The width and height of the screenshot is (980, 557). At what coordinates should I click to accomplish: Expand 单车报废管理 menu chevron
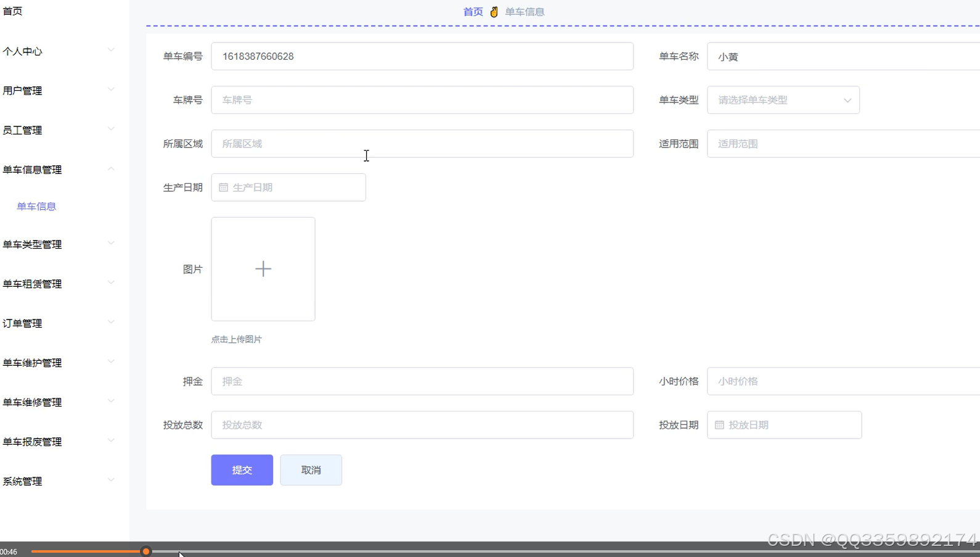(111, 440)
